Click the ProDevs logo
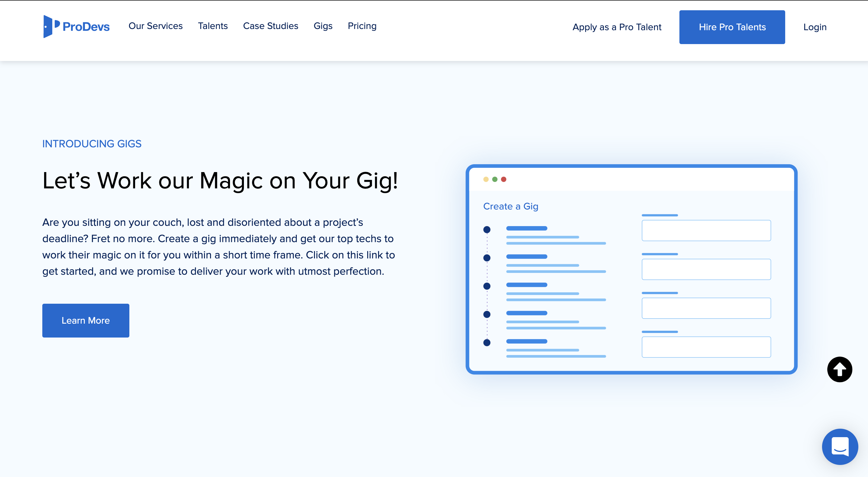Viewport: 868px width, 477px height. pyautogui.click(x=76, y=26)
